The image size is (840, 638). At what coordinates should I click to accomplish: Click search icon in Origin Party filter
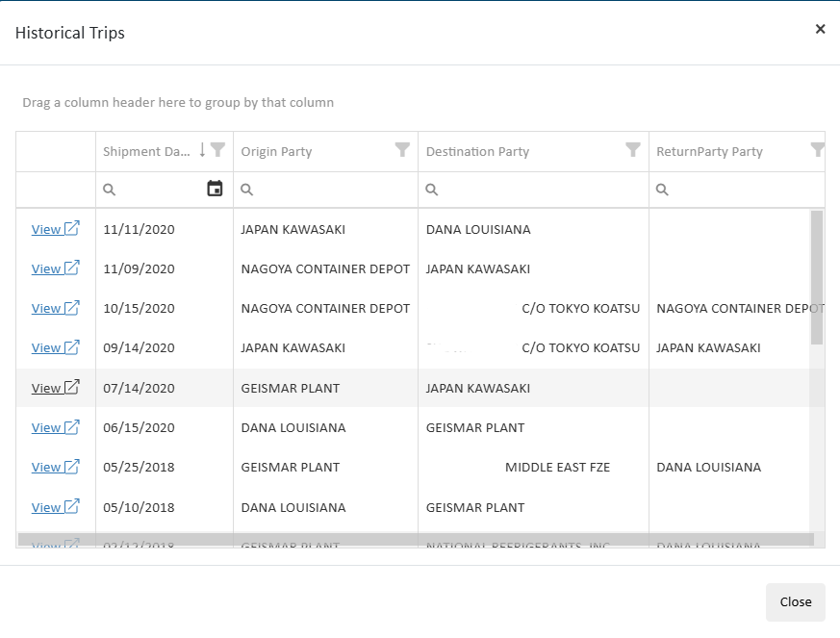tap(247, 190)
